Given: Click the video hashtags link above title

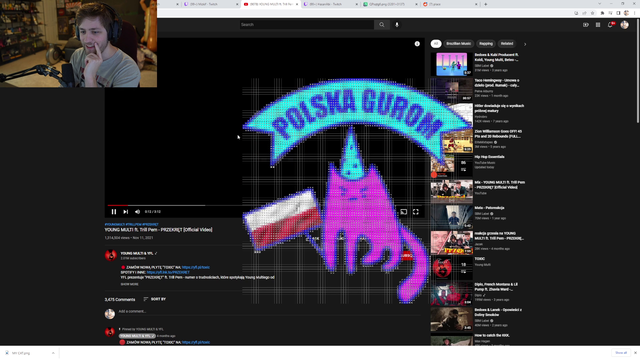Looking at the screenshot, I should 131,224.
